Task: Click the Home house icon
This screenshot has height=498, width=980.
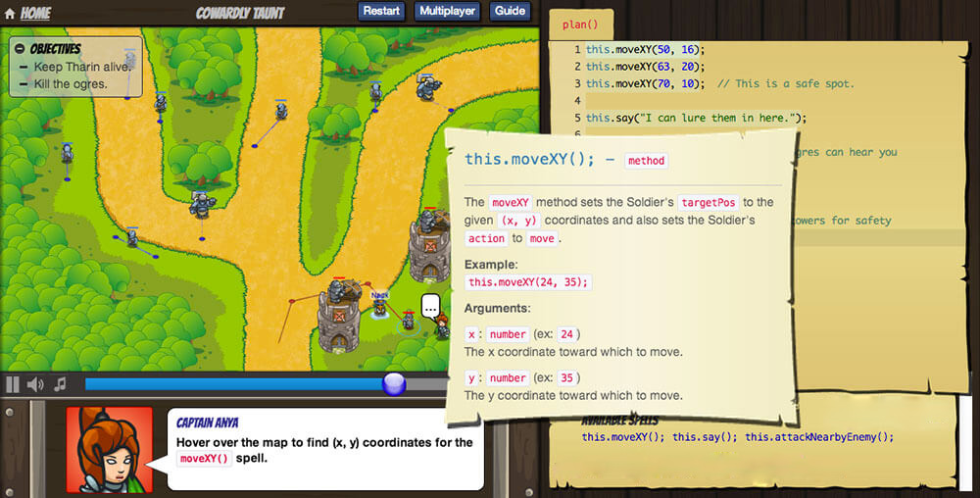Action: tap(10, 14)
